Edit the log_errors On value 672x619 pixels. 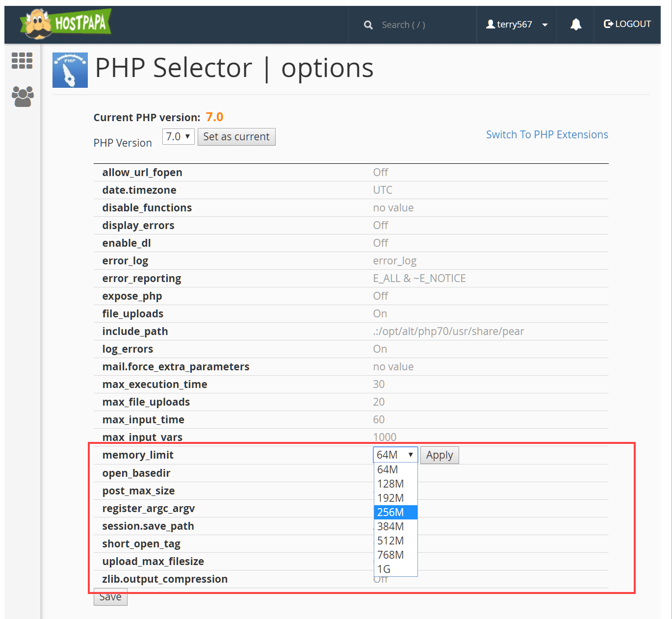pyautogui.click(x=380, y=349)
